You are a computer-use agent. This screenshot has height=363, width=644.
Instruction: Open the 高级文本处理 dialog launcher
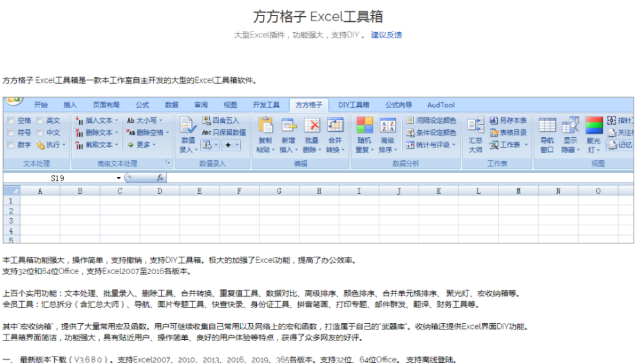[168, 163]
